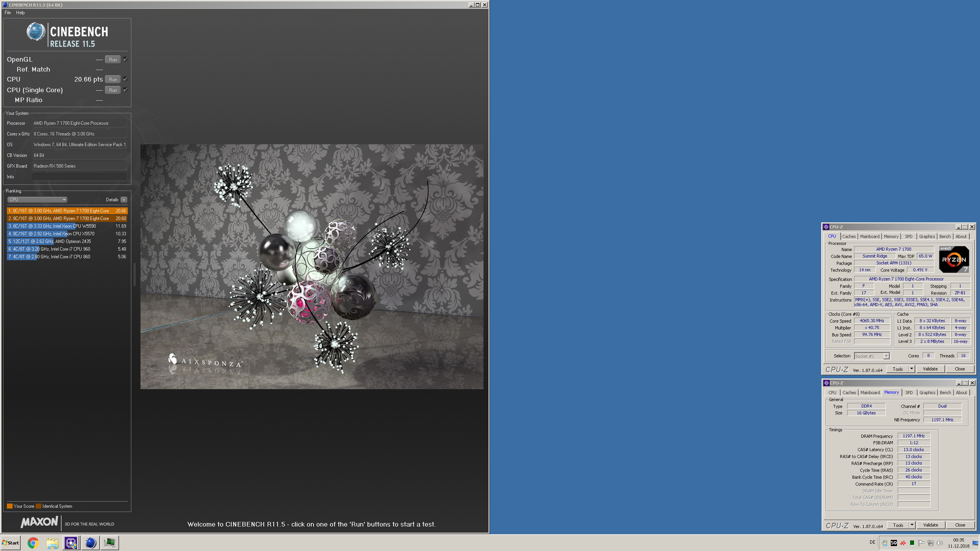This screenshot has height=551, width=980.
Task: Expand Tools dropdown arrow in upper CPU-Z
Action: [911, 369]
